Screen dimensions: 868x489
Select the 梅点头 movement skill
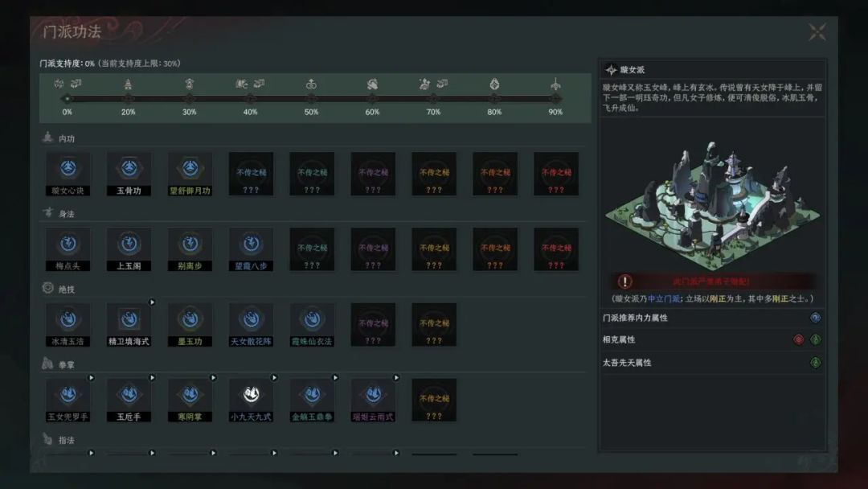68,249
